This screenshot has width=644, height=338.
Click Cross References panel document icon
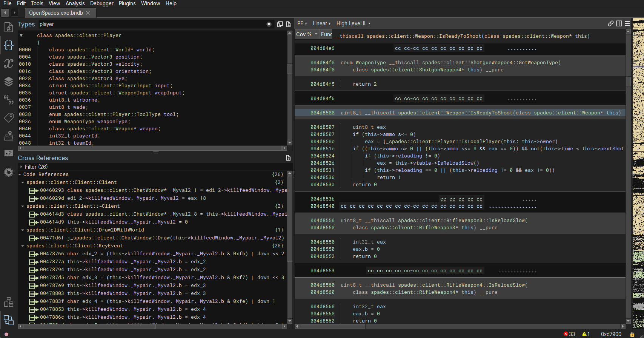(x=288, y=158)
